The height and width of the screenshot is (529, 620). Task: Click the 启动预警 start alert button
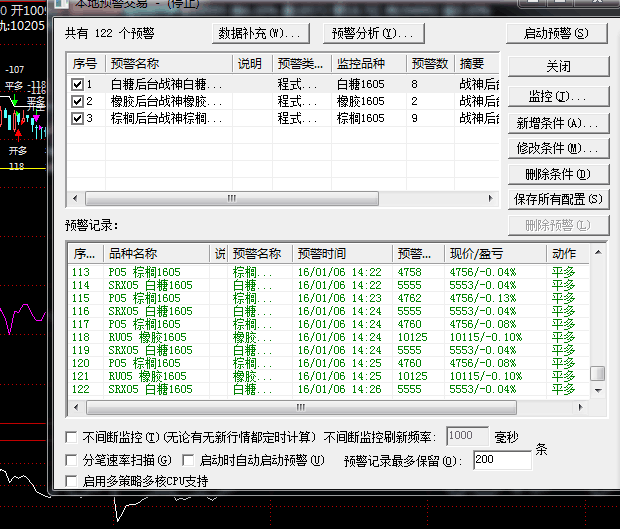tap(557, 33)
